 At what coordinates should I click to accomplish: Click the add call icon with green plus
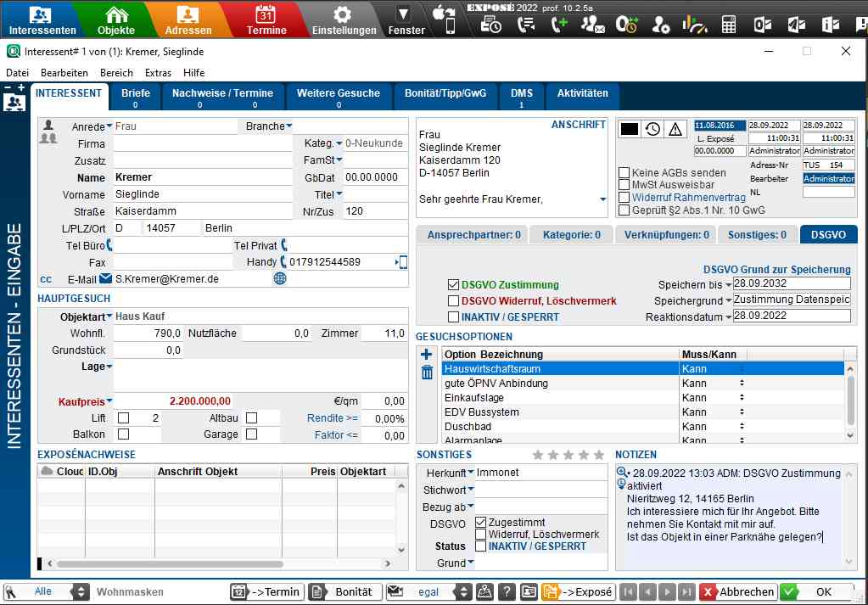[x=558, y=25]
